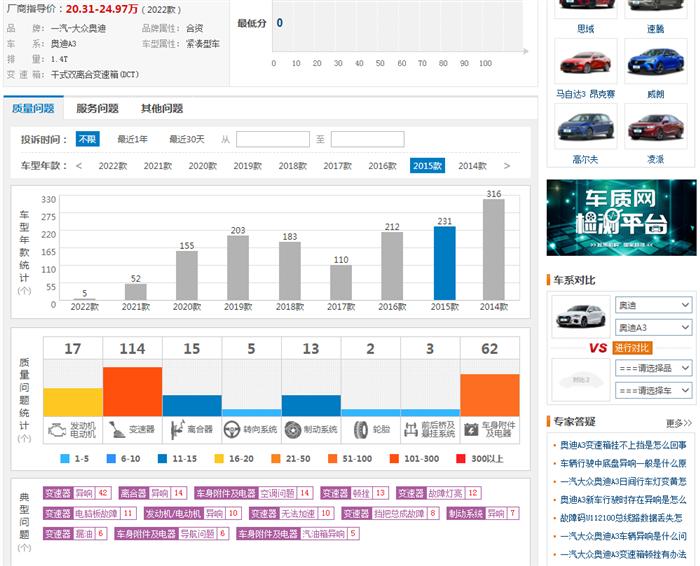Switch to 服务问题 tab
The height and width of the screenshot is (566, 700).
97,108
